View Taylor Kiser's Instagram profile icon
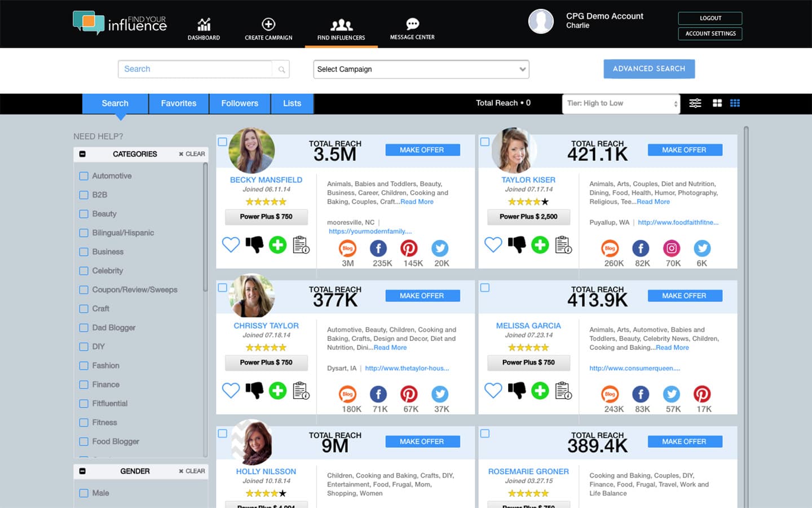Image resolution: width=812 pixels, height=508 pixels. 672,248
